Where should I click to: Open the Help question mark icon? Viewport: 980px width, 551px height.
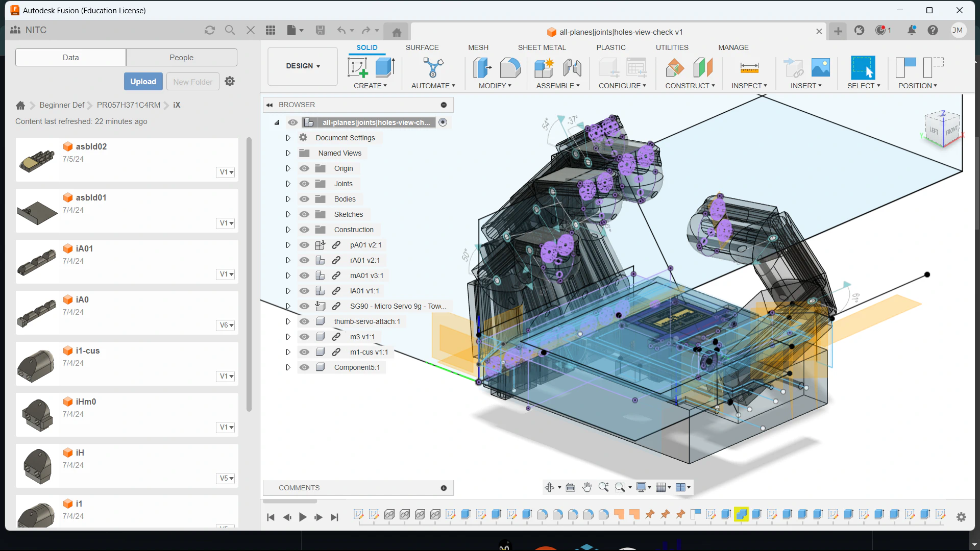[x=933, y=30]
